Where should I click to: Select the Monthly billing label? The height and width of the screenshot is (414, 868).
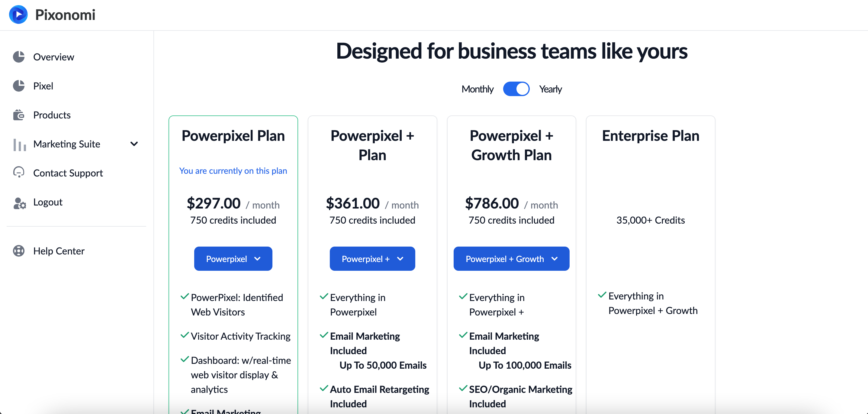[x=477, y=89]
